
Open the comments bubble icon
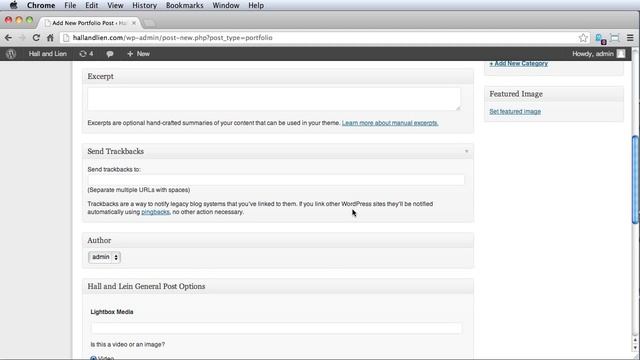[x=110, y=54]
